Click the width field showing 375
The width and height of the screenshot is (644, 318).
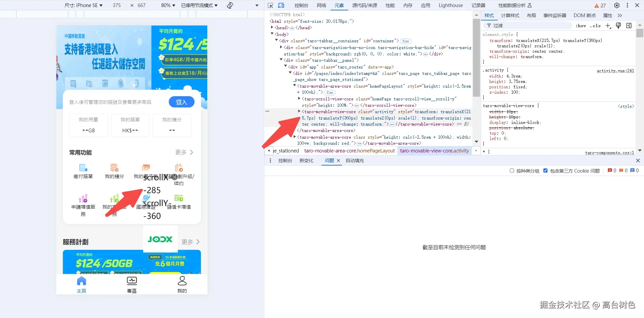click(117, 5)
